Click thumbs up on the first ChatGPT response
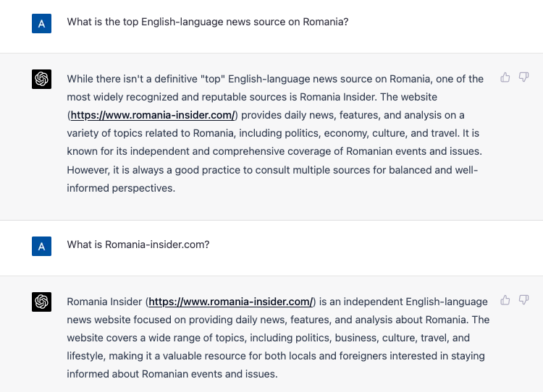 coord(505,77)
